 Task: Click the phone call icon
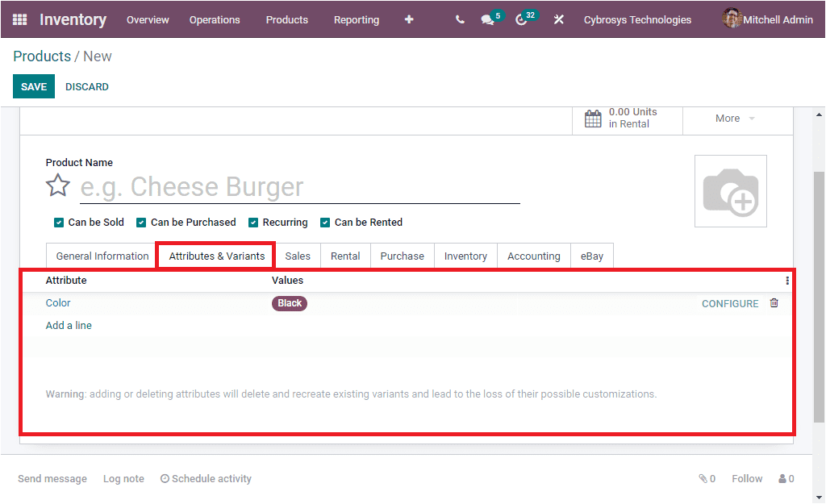[x=459, y=19]
